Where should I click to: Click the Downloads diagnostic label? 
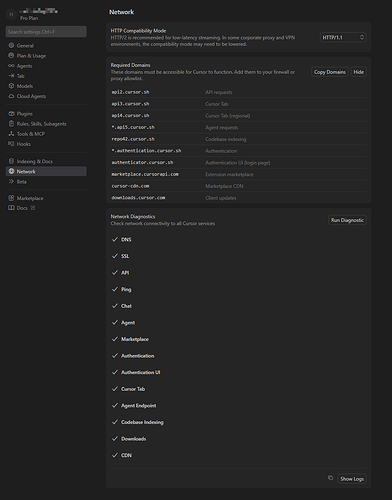tap(134, 439)
